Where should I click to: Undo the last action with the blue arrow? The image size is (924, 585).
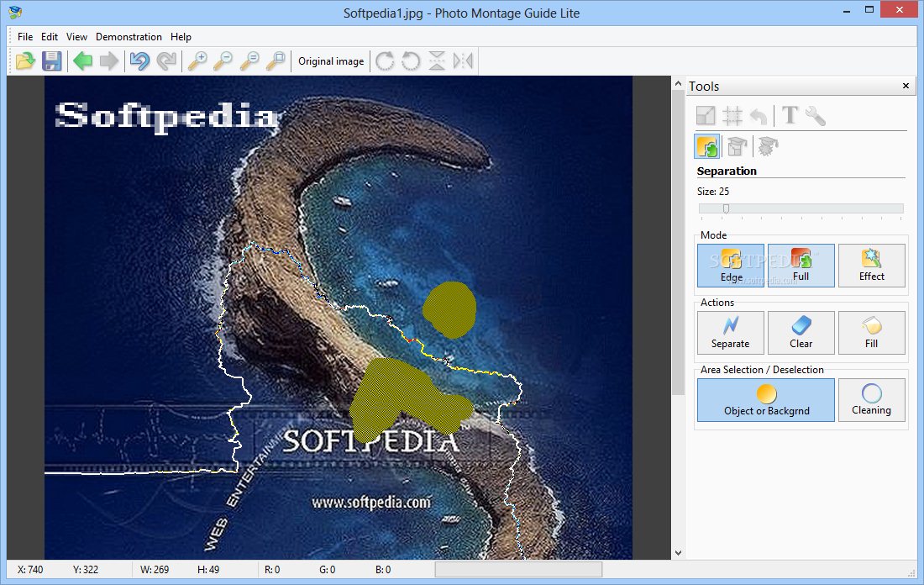(x=139, y=61)
